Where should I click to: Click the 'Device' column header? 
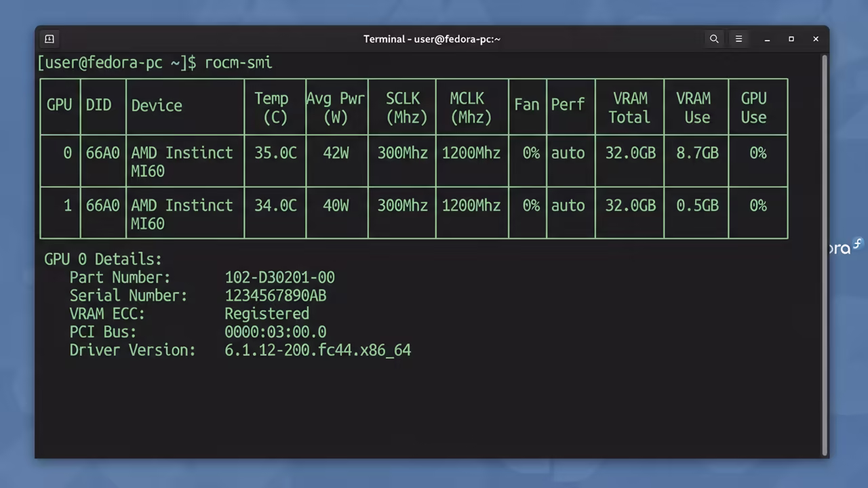[157, 106]
